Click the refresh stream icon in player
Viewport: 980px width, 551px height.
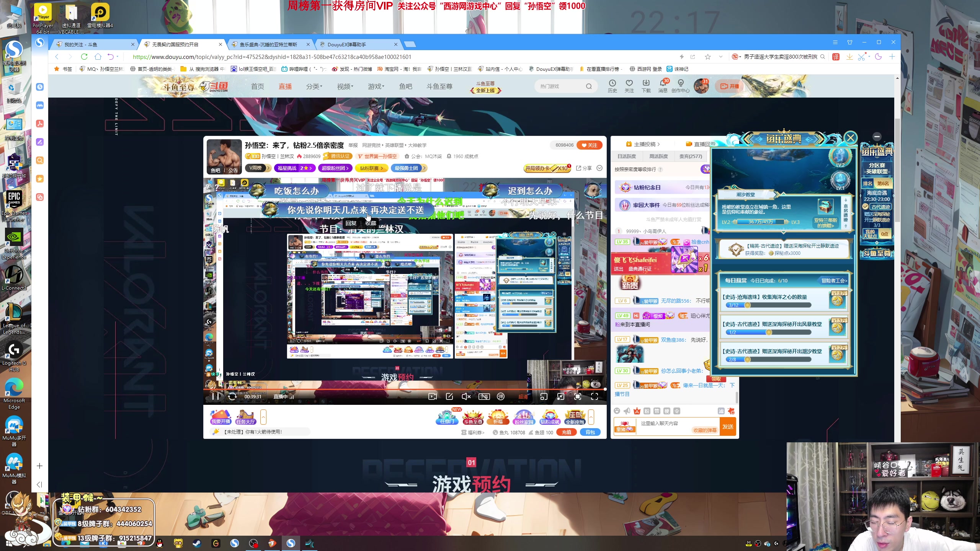[x=232, y=396]
